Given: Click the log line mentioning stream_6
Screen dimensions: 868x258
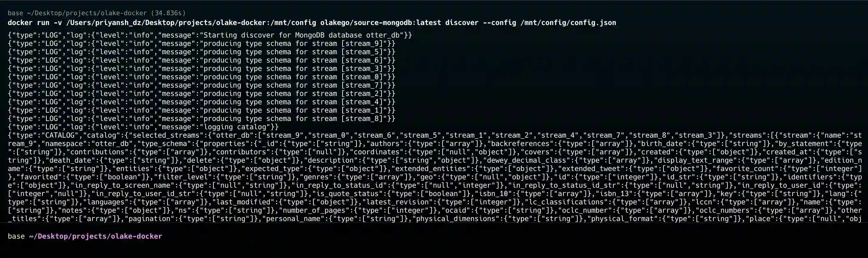Looking at the screenshot, I should click(202, 60).
